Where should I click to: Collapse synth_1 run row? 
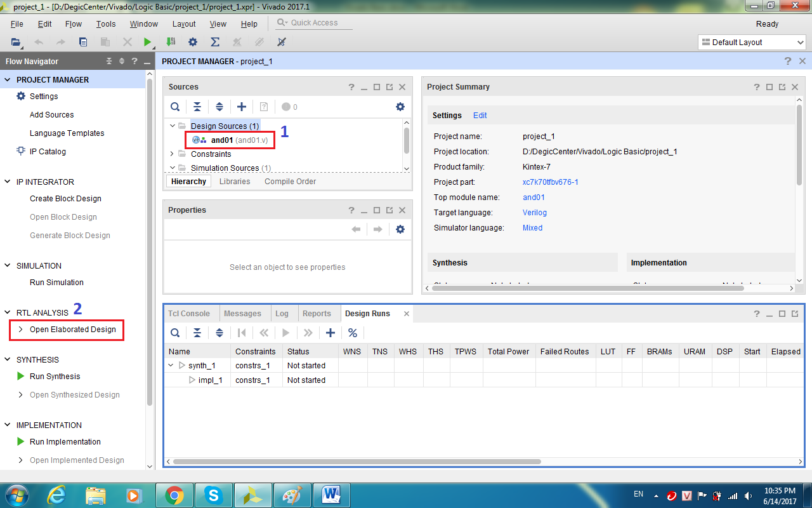tap(171, 365)
